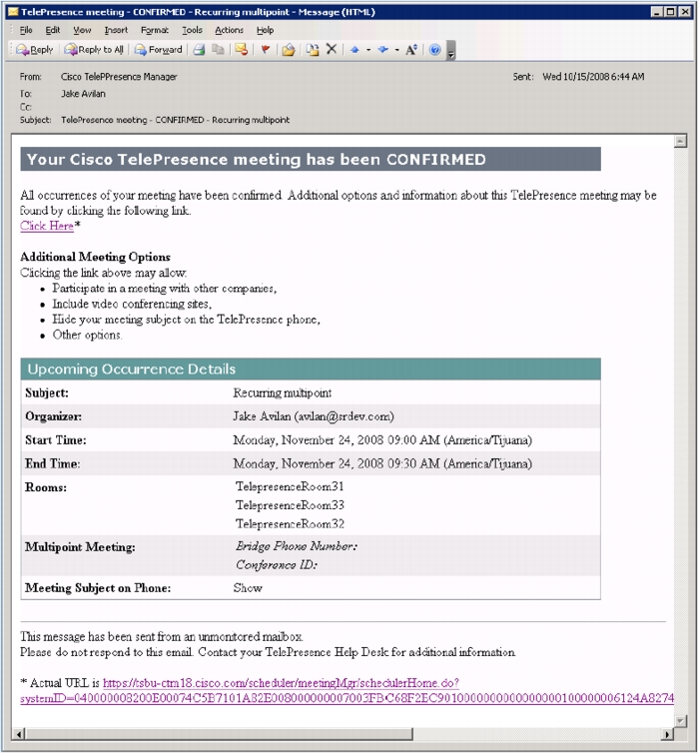Forward this message using the toolbar
The image size is (700, 753).
(159, 50)
